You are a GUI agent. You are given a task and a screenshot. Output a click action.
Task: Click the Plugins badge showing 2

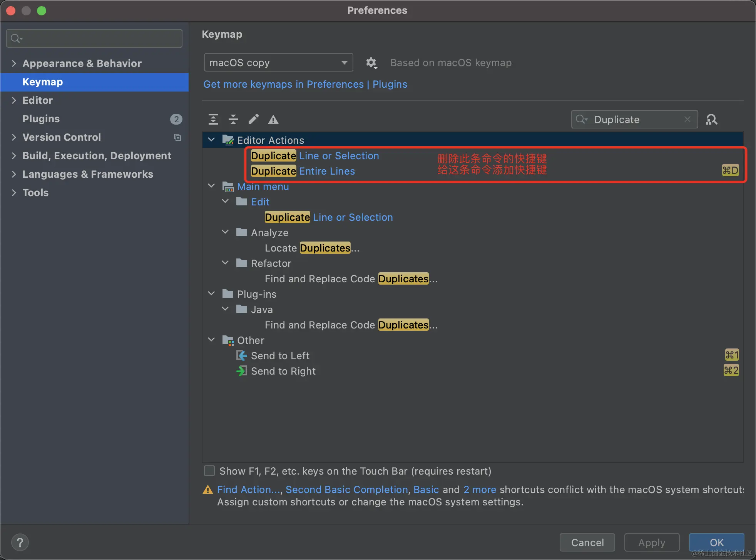tap(176, 119)
